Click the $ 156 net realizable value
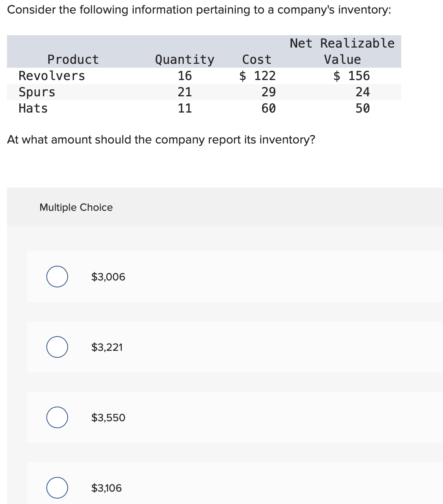This screenshot has width=443, height=504. click(352, 75)
